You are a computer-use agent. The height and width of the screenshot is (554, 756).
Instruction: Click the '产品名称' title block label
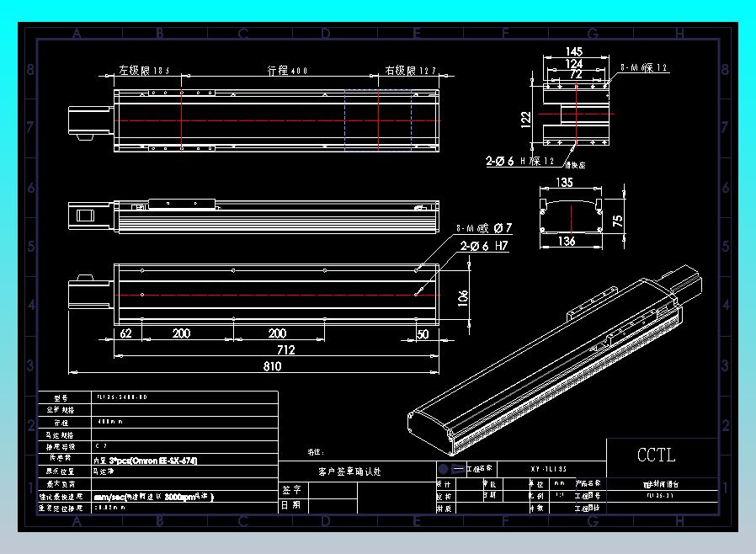pyautogui.click(x=588, y=483)
